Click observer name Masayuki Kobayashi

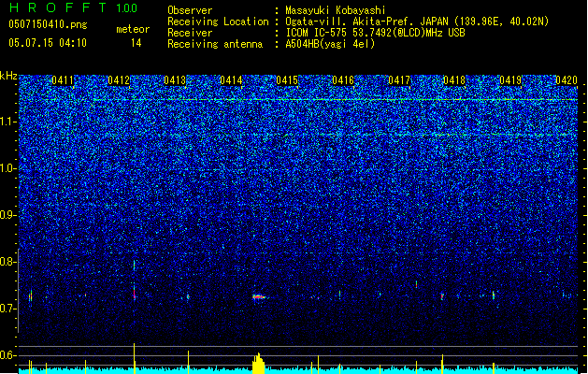click(336, 10)
